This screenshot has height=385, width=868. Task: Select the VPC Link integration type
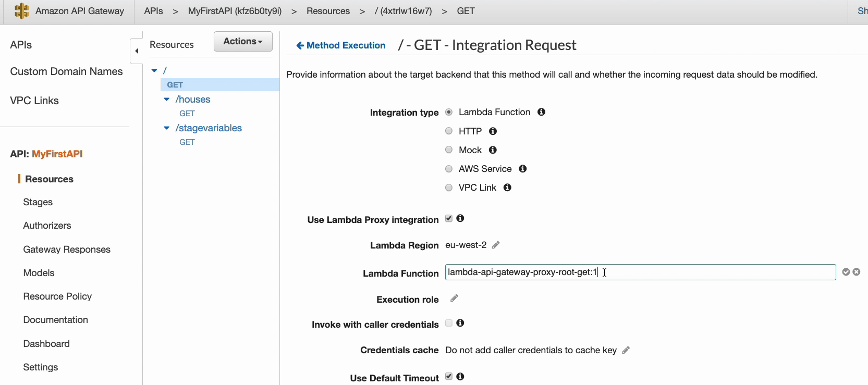pos(449,188)
